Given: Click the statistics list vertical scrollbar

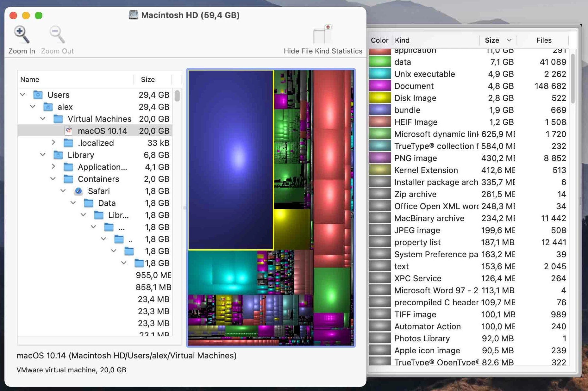Looking at the screenshot, I should coord(573,78).
